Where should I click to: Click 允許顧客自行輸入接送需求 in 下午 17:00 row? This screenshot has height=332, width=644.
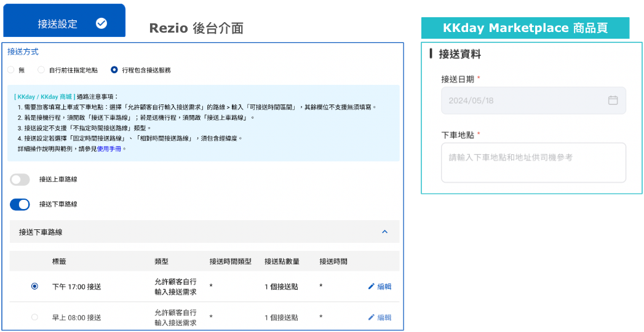point(175,287)
